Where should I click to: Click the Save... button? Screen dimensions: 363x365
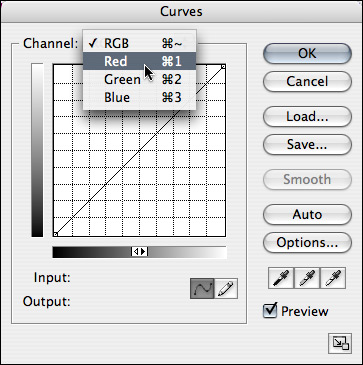pos(307,144)
